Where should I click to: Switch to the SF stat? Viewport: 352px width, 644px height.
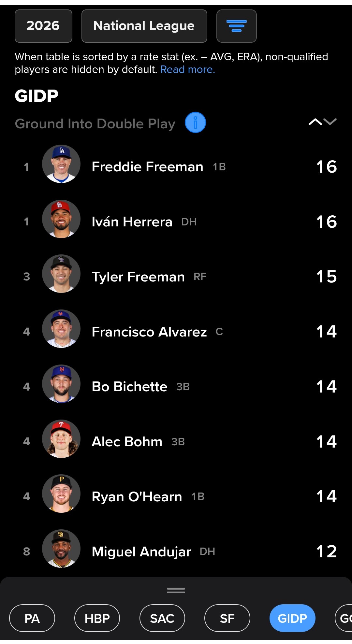(x=227, y=618)
